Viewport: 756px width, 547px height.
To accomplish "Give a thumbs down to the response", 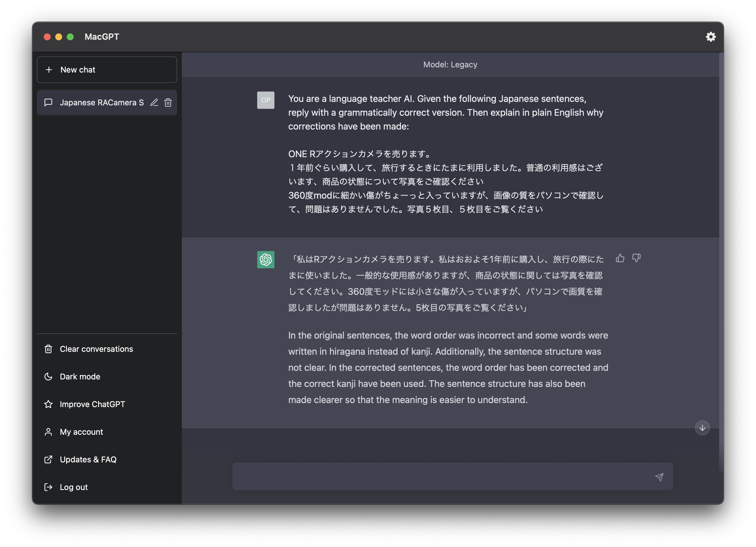I will (x=636, y=258).
